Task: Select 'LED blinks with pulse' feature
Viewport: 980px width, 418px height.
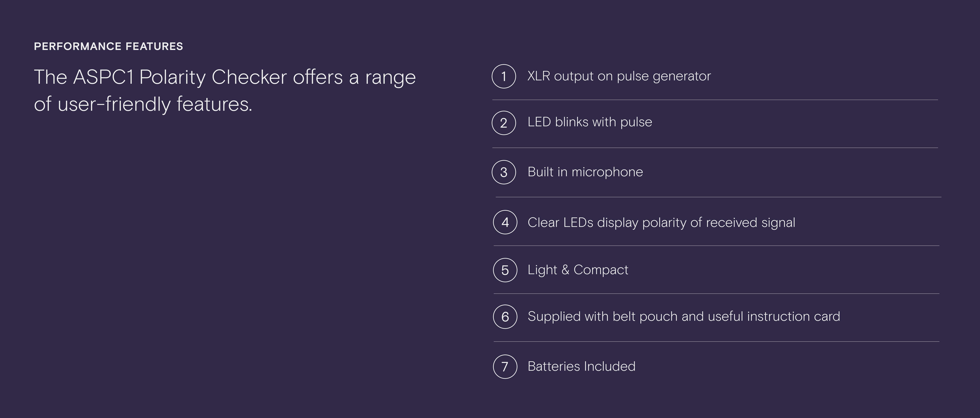Action: click(590, 122)
